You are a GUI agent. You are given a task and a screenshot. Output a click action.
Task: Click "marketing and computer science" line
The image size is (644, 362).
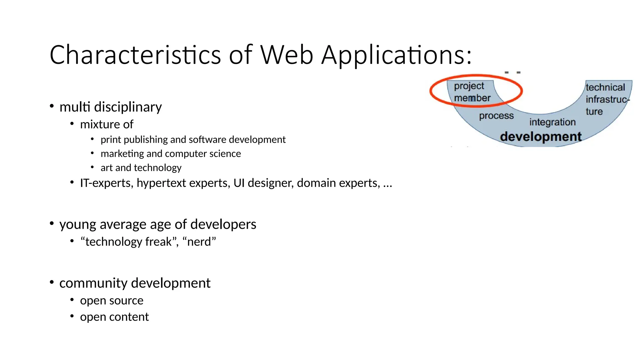171,154
